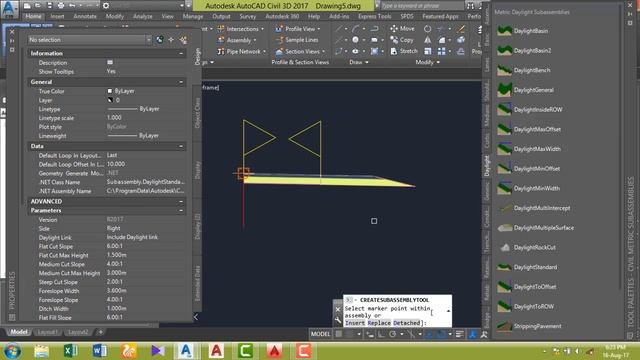Open the Annotate ribbon tab

click(x=85, y=16)
